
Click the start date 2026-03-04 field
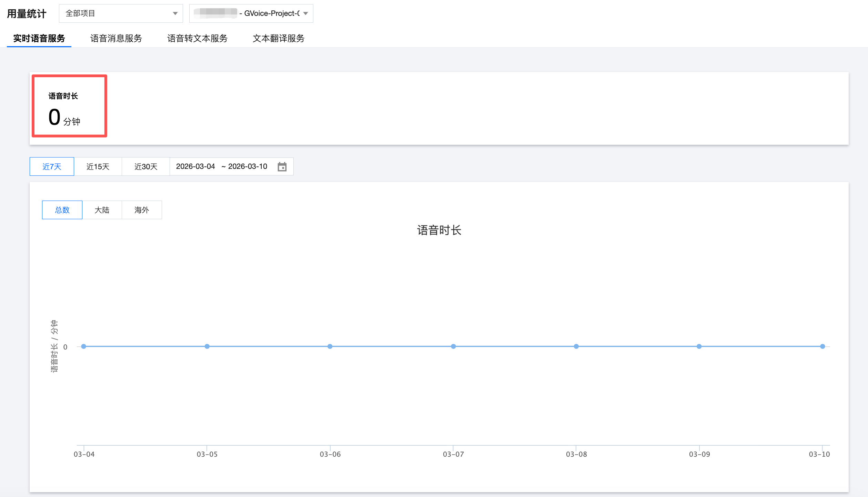tap(195, 166)
